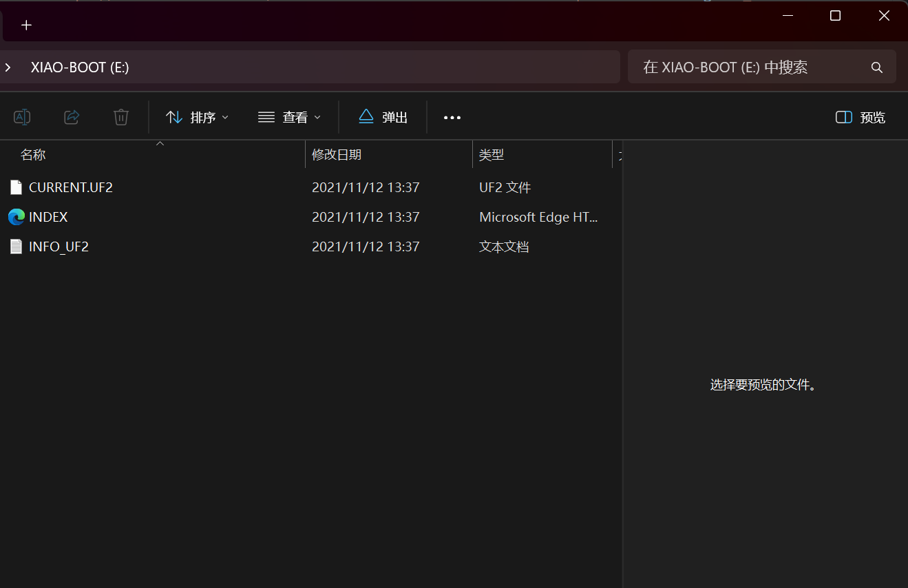This screenshot has height=588, width=908.
Task: Sort by the 类型 column header
Action: click(492, 155)
